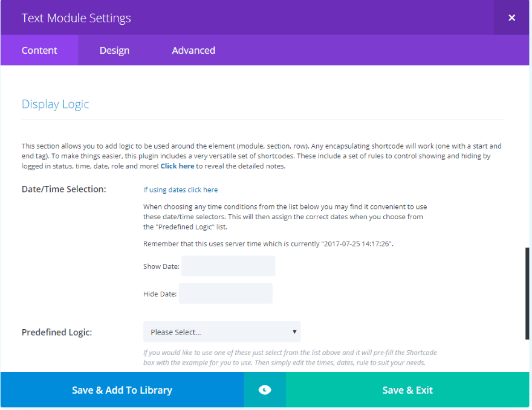
Task: Go to the Advanced tab
Action: pyautogui.click(x=193, y=50)
